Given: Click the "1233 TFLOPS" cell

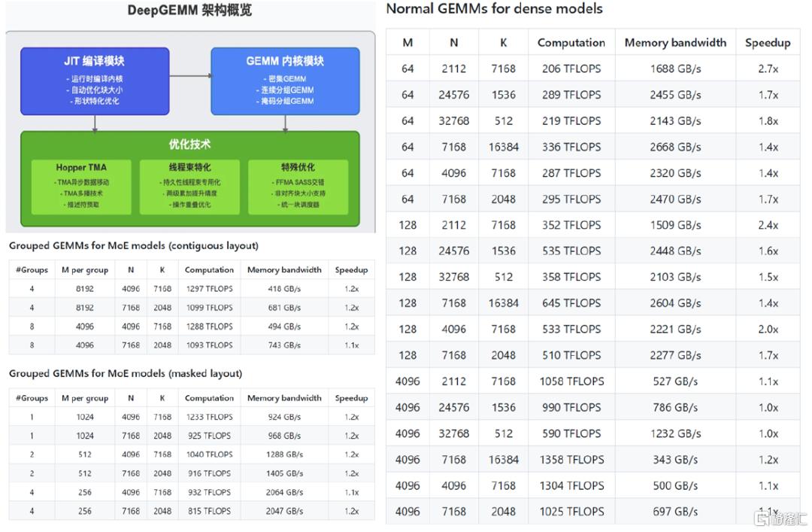Looking at the screenshot, I should pyautogui.click(x=209, y=417).
